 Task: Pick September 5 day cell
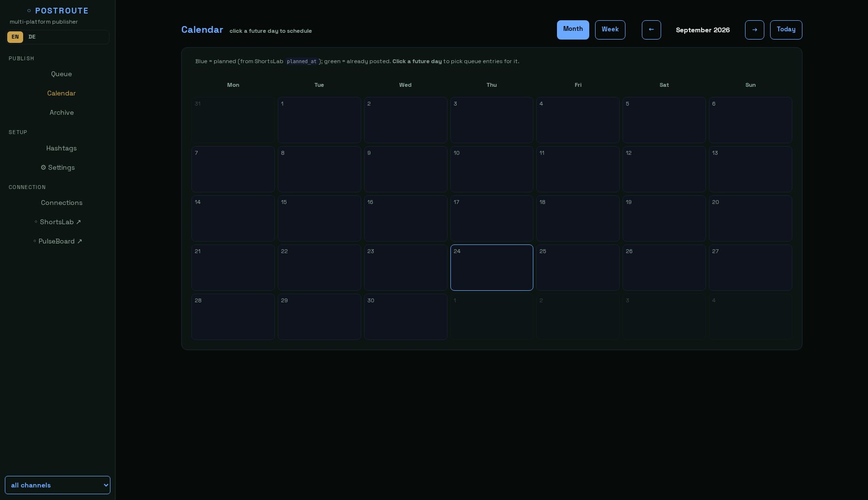pos(664,120)
